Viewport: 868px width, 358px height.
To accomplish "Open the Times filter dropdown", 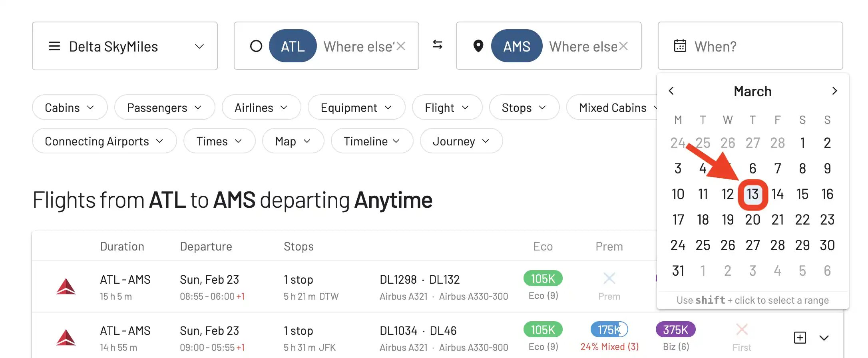I will 219,141.
